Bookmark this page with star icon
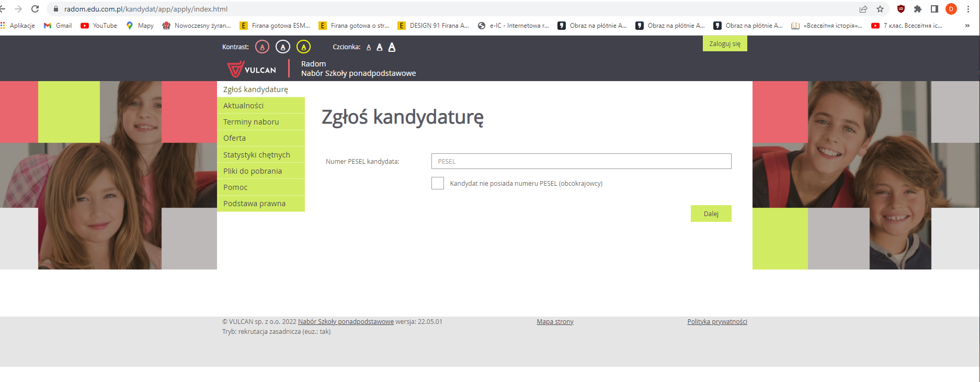980x382 pixels. click(x=880, y=9)
